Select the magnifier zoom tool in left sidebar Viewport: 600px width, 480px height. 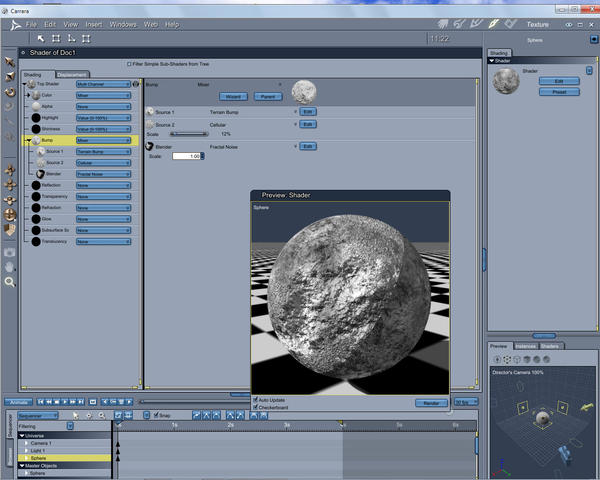pyautogui.click(x=10, y=282)
